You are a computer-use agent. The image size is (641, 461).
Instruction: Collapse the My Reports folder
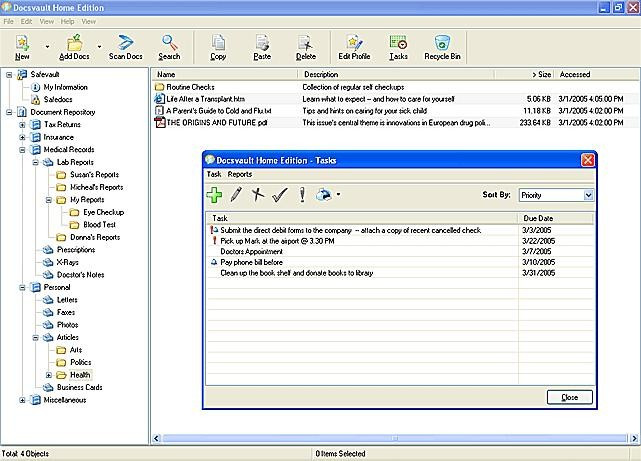coord(49,200)
